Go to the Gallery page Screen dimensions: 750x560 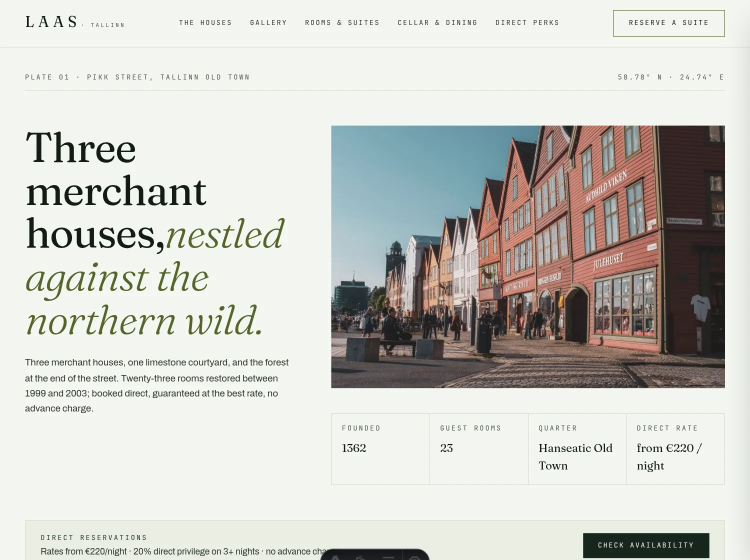268,23
